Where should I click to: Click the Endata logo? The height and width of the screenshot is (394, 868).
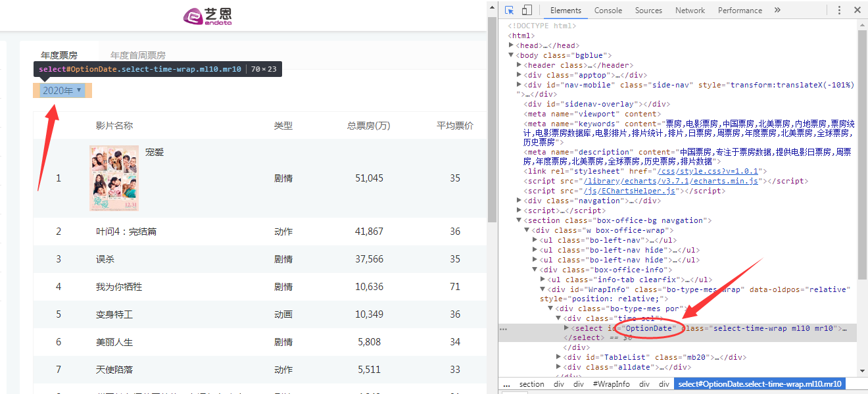[x=208, y=16]
